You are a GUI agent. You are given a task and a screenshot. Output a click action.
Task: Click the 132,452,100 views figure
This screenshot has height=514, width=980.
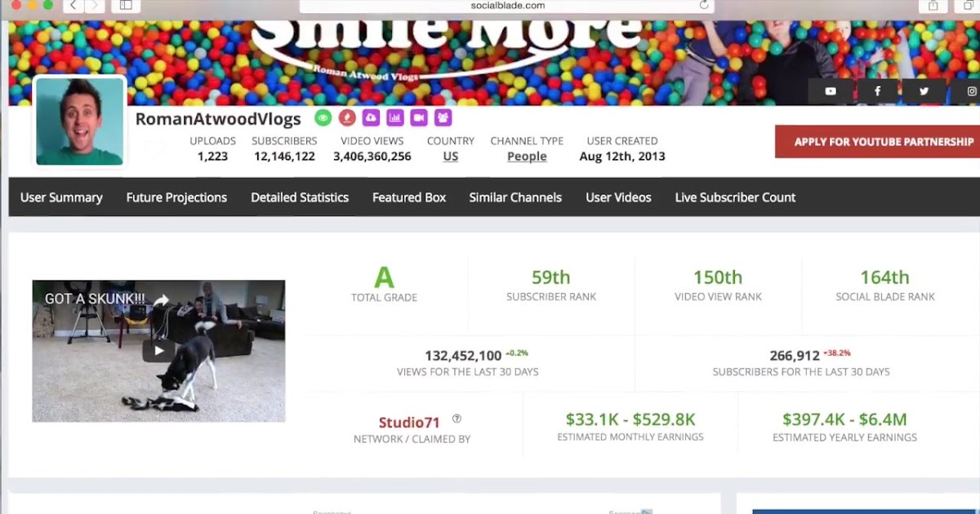[463, 356]
